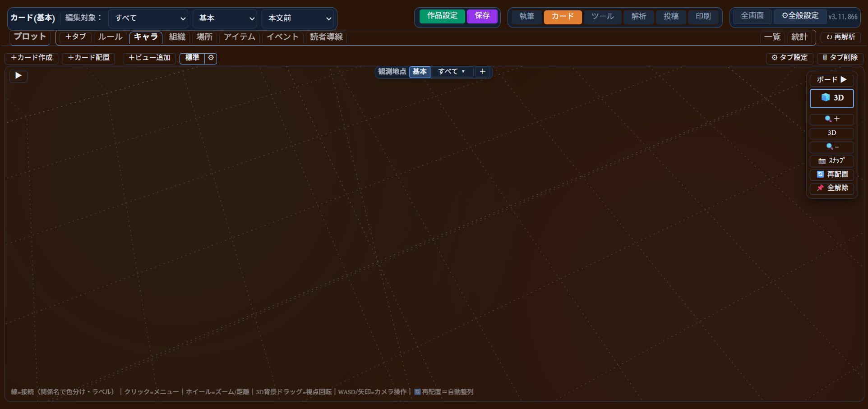Click the 全解除 pin button
868x409 pixels.
point(831,188)
